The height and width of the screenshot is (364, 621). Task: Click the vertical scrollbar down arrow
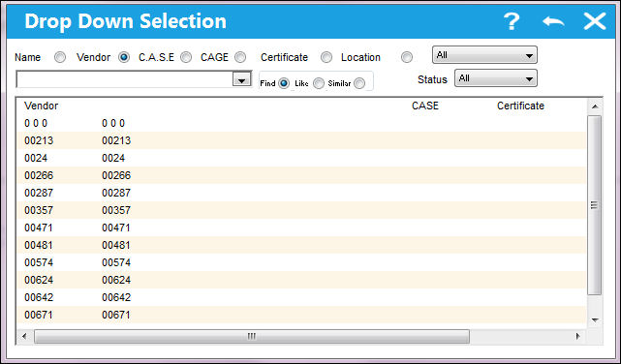[x=595, y=320]
